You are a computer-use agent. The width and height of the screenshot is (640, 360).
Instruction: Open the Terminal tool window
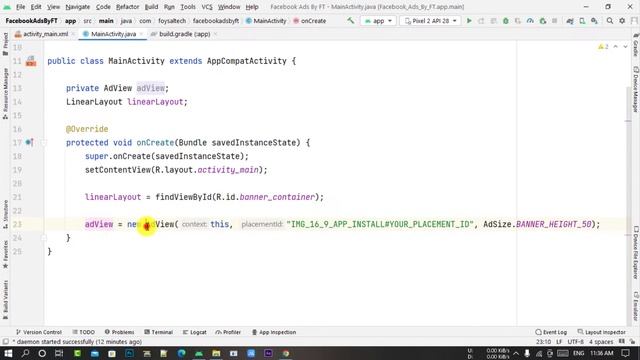click(158, 332)
